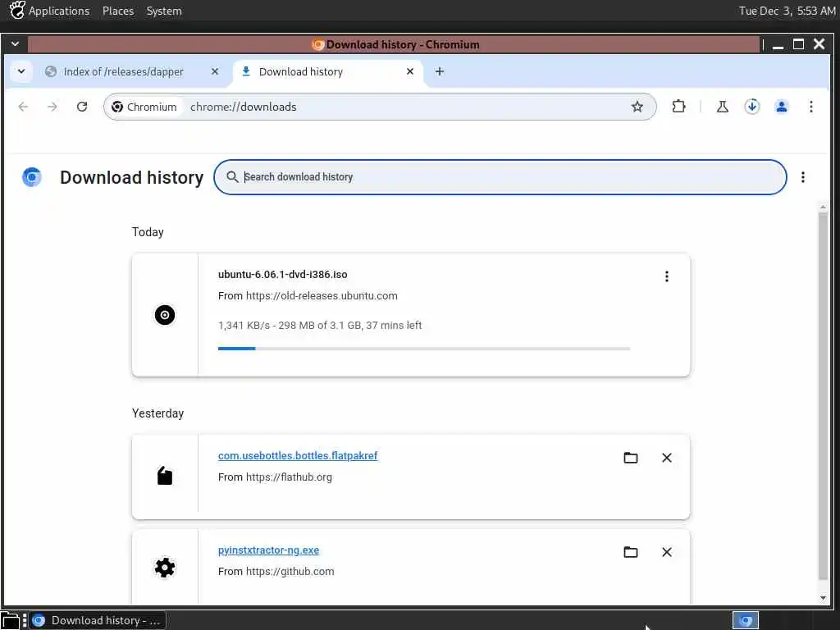Remove com.usebottles flatpakref from list

tap(666, 458)
